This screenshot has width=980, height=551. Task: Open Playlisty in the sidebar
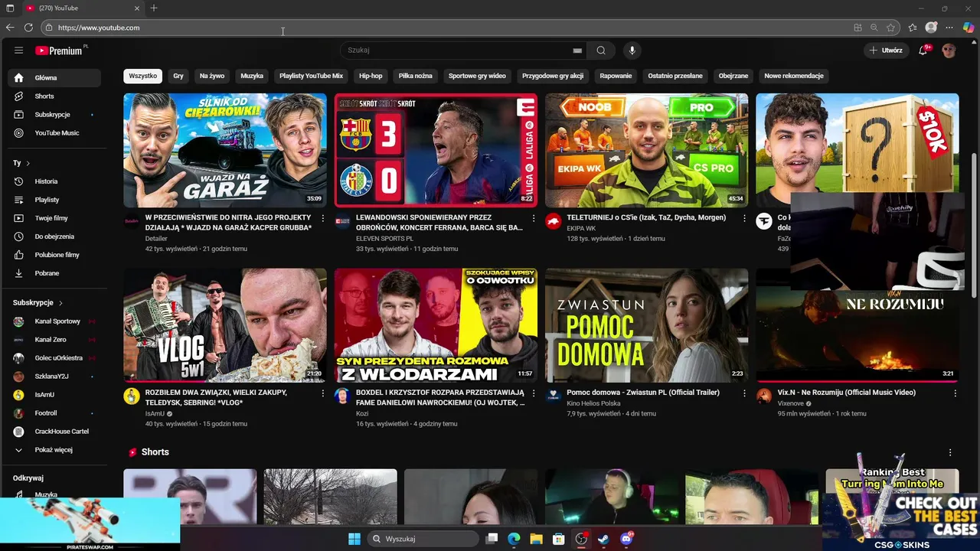[x=54, y=200]
